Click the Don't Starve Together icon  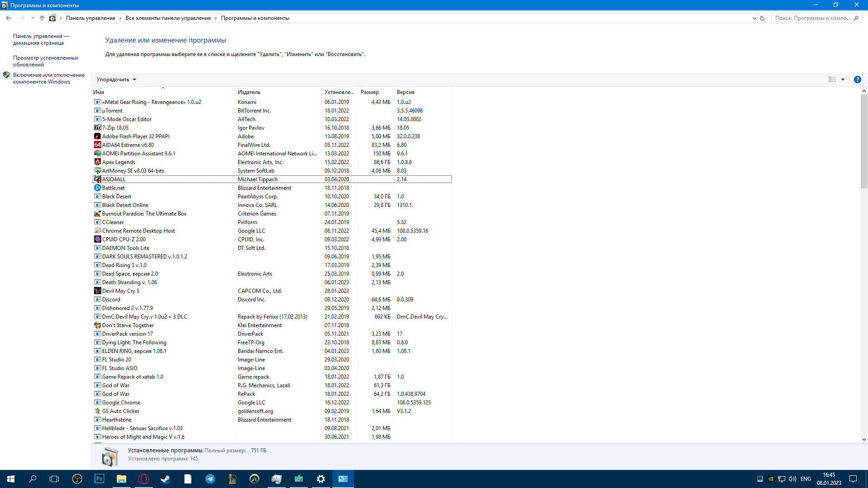pos(97,325)
